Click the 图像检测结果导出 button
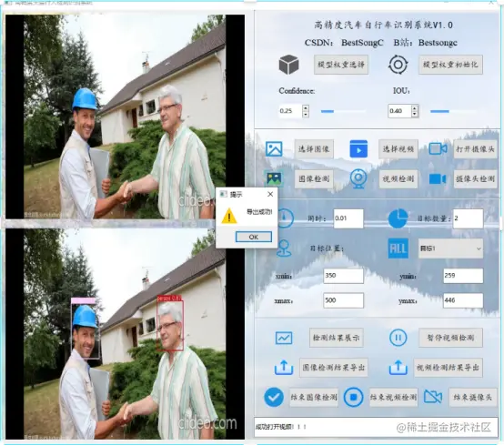This screenshot has width=504, height=446. point(334,367)
